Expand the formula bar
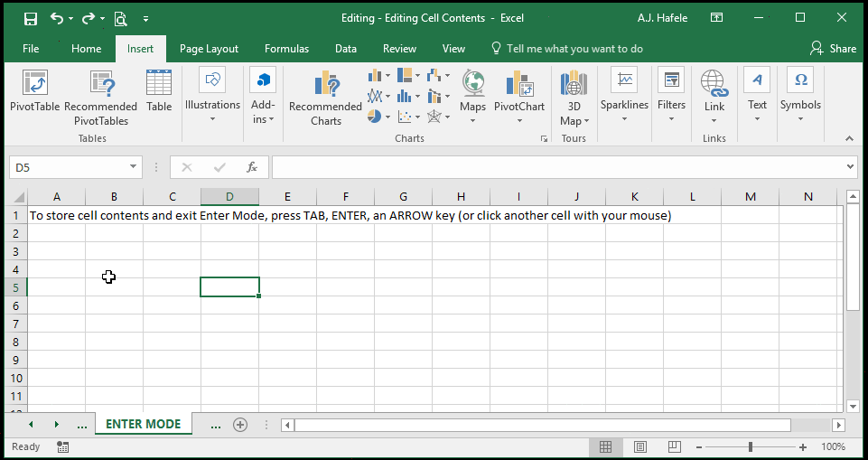This screenshot has width=868, height=460. 851,167
